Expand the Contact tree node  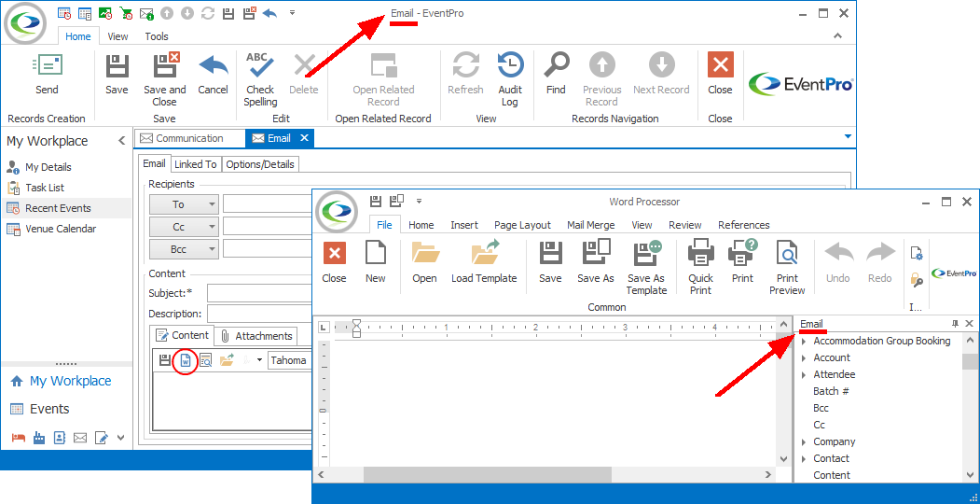(x=804, y=459)
